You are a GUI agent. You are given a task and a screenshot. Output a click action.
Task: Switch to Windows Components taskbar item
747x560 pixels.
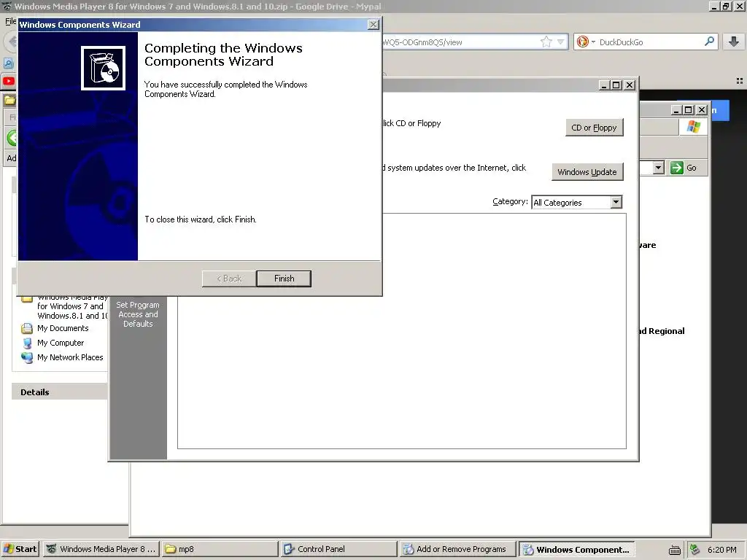click(576, 549)
